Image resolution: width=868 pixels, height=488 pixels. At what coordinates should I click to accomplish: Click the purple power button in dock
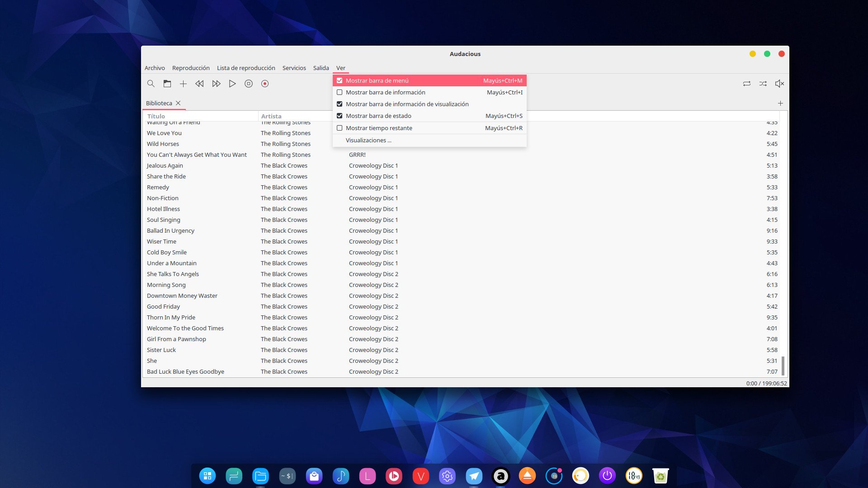(x=607, y=476)
